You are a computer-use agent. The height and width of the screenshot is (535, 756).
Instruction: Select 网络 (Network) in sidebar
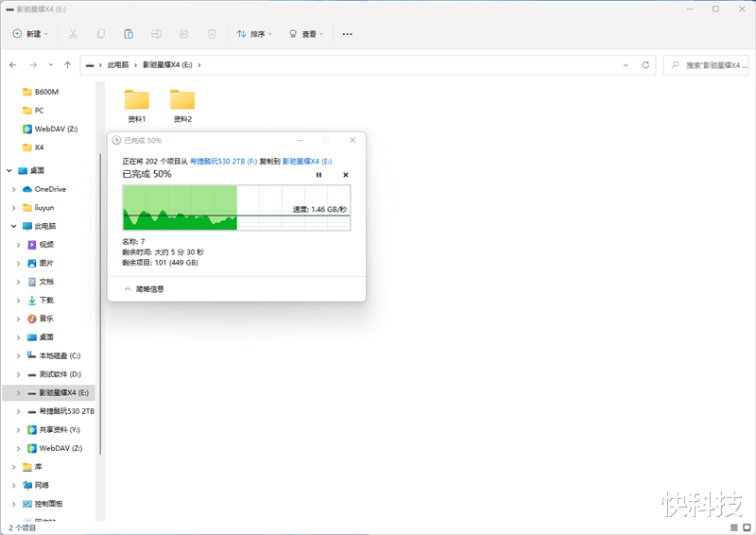[x=36, y=485]
